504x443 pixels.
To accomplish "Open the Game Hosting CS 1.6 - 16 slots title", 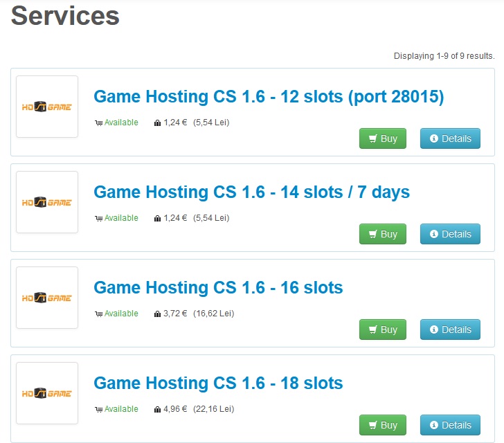I will click(x=218, y=287).
